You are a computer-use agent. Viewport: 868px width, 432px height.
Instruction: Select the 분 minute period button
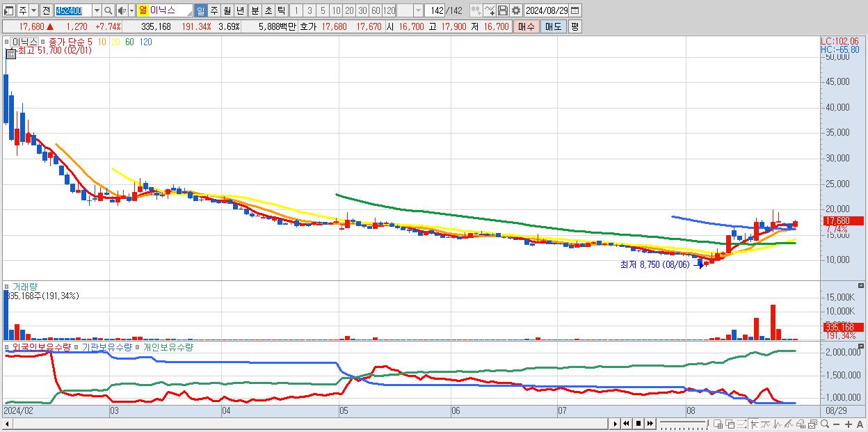(255, 10)
